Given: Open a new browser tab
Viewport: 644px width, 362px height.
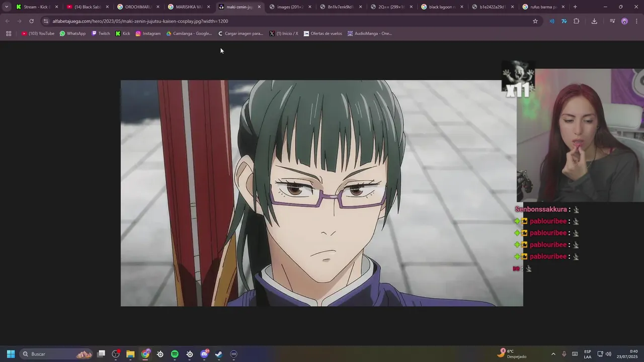Looking at the screenshot, I should click(x=575, y=7).
